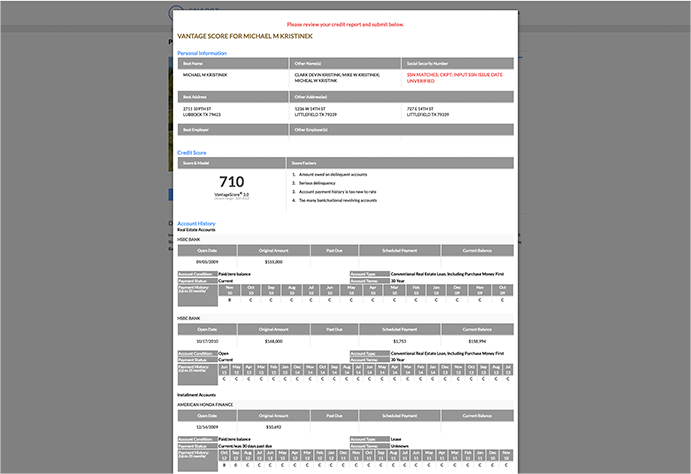Select the 09/05/2009 open date
The width and height of the screenshot is (691, 474).
207,262
